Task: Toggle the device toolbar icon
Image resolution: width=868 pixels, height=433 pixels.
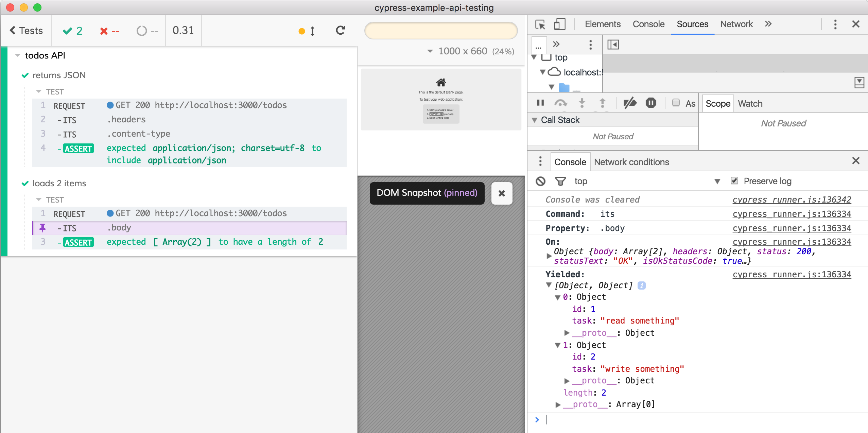Action: 559,24
